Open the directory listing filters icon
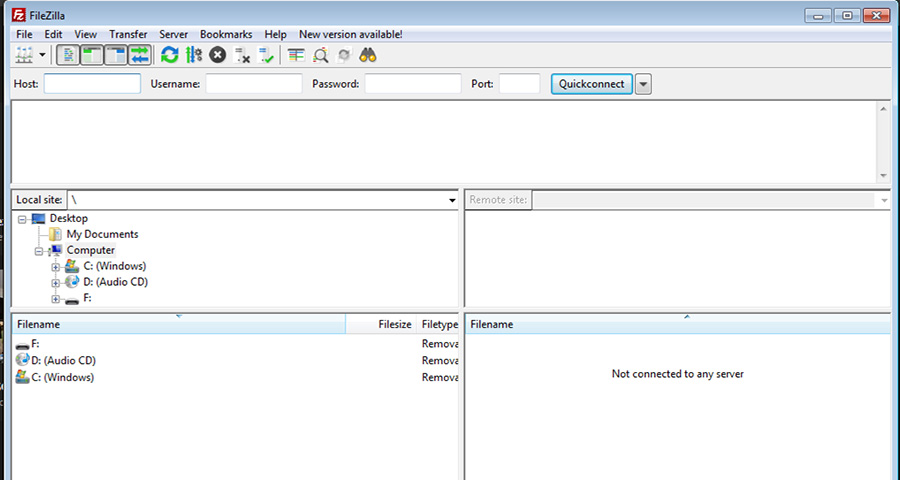This screenshot has height=480, width=900. pos(296,56)
